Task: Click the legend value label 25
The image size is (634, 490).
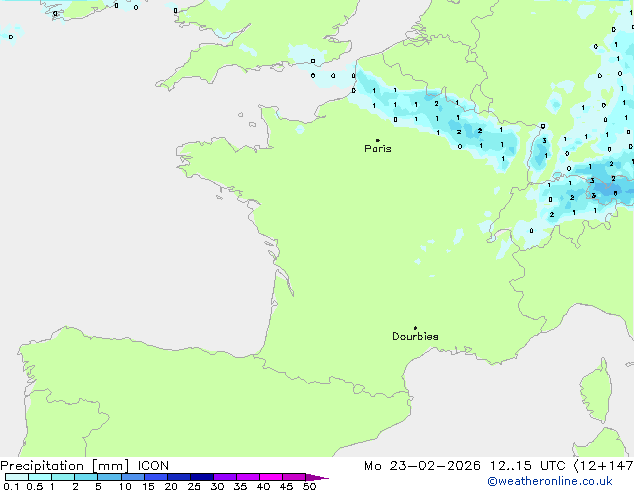Action: point(194,486)
